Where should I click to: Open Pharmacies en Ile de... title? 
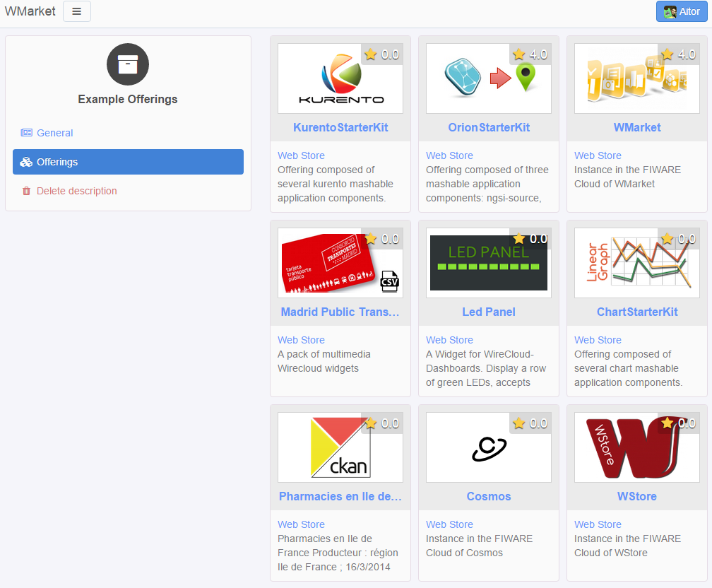[340, 497]
